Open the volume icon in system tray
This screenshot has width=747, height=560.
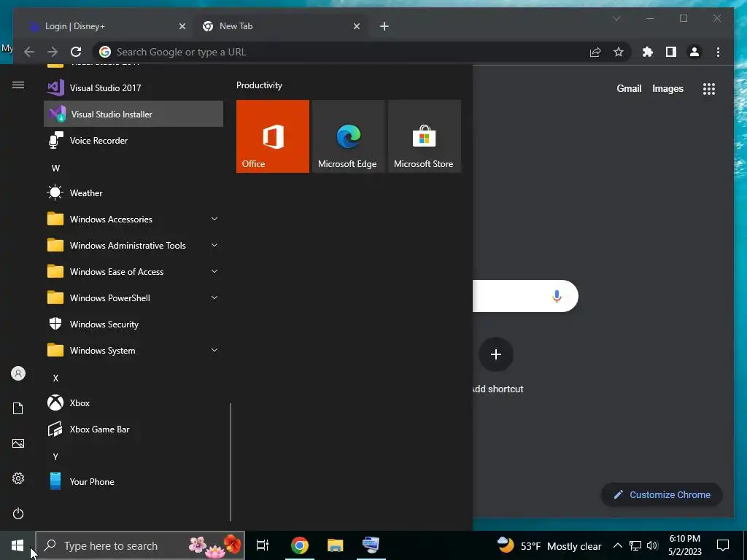point(652,545)
